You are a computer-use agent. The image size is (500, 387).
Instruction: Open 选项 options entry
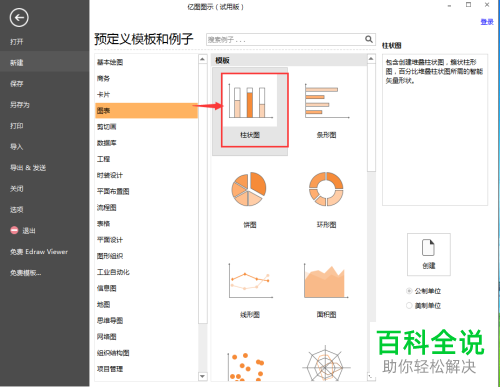(x=17, y=210)
